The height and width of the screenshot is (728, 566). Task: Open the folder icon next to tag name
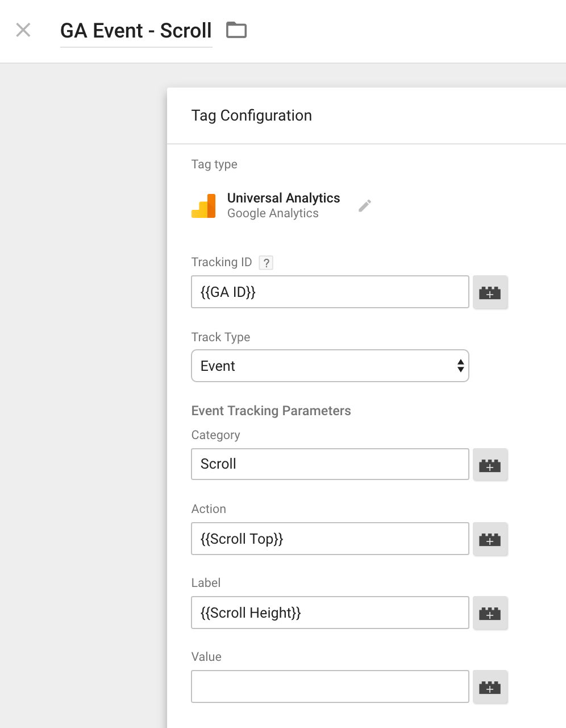236,30
